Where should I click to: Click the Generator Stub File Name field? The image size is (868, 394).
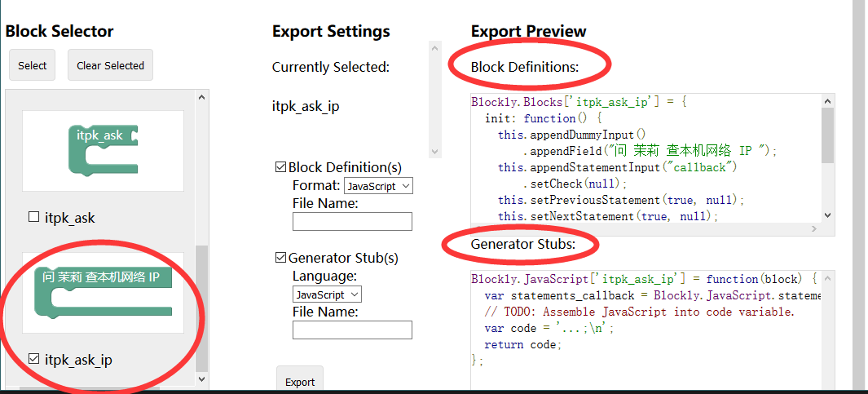pos(353,330)
